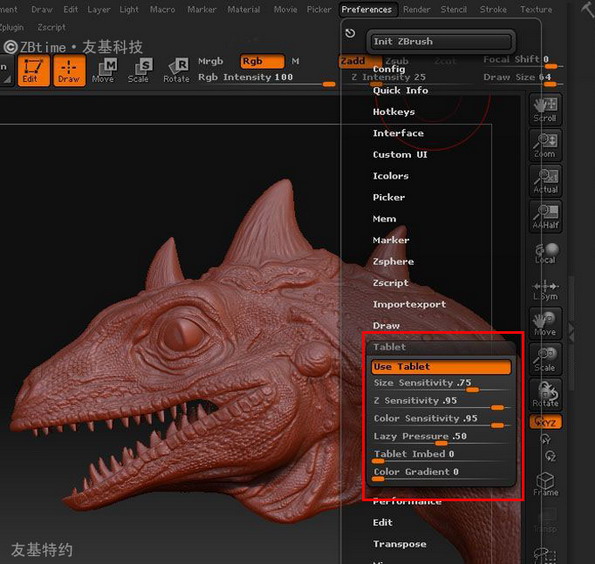Expand the Draw preferences section
This screenshot has width=595, height=564.
[386, 326]
